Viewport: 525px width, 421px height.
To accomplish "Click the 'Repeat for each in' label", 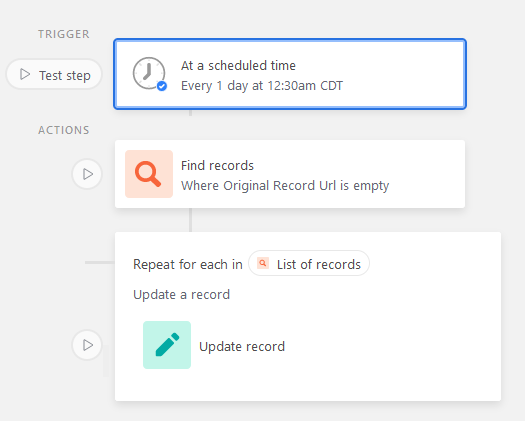I will tap(188, 264).
